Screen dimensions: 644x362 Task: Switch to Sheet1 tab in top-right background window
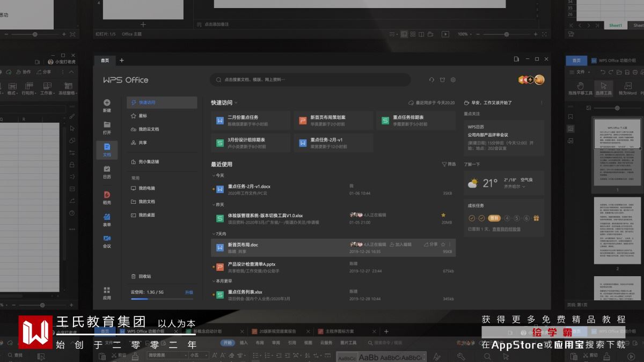click(616, 25)
